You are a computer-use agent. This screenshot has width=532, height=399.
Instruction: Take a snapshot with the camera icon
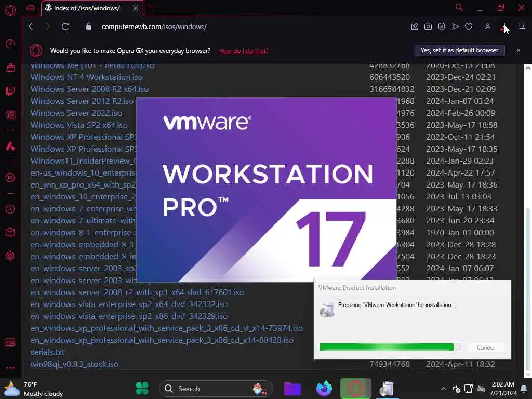coord(428,26)
